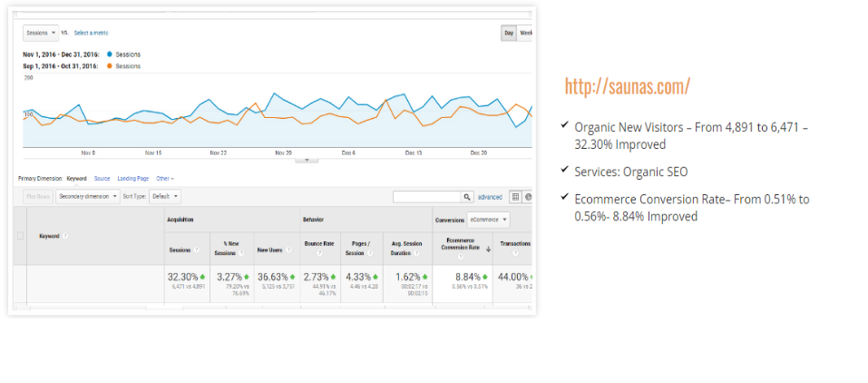Select the data table view icon

(515, 197)
